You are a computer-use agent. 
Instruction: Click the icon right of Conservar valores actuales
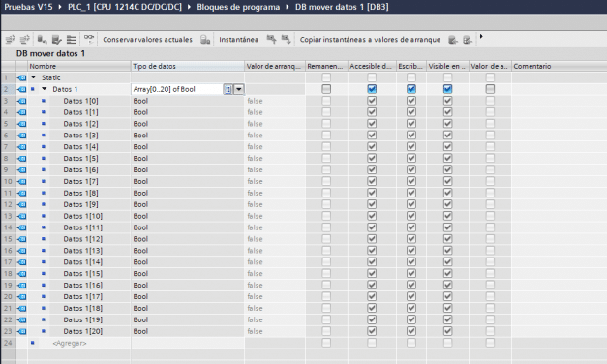pyautogui.click(x=205, y=39)
